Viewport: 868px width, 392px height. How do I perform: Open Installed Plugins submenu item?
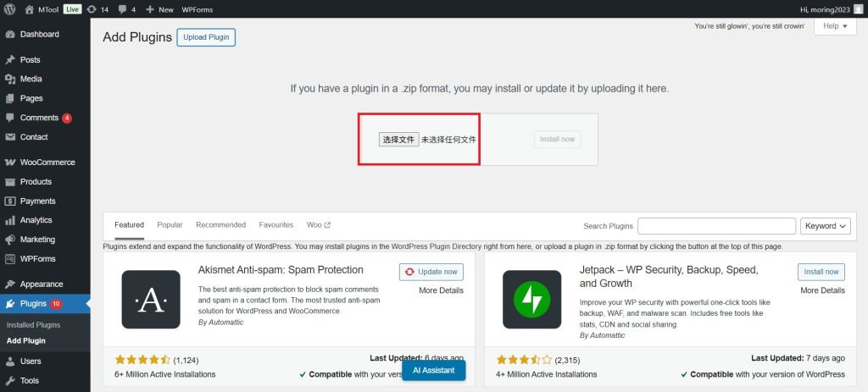click(x=33, y=325)
